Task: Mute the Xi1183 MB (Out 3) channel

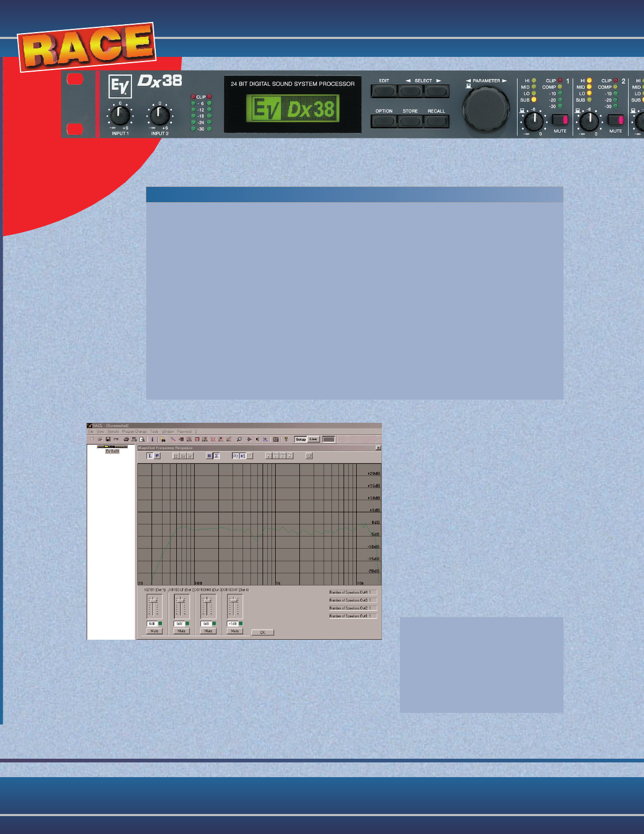Action: coord(208,631)
